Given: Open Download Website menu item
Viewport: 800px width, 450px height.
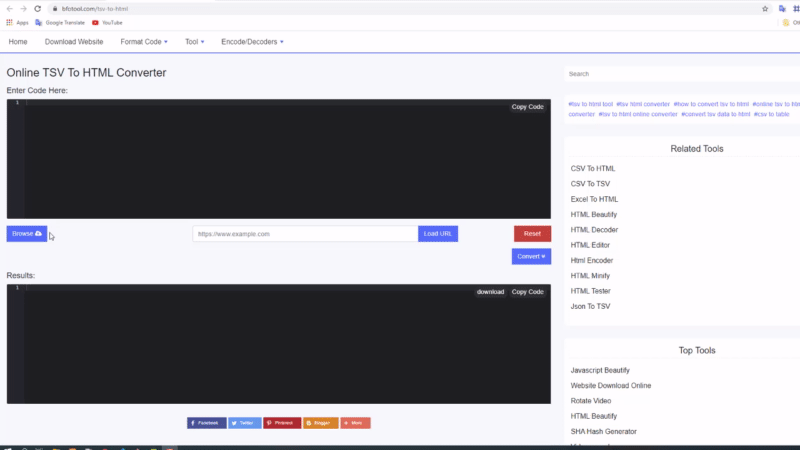Looking at the screenshot, I should pyautogui.click(x=74, y=42).
